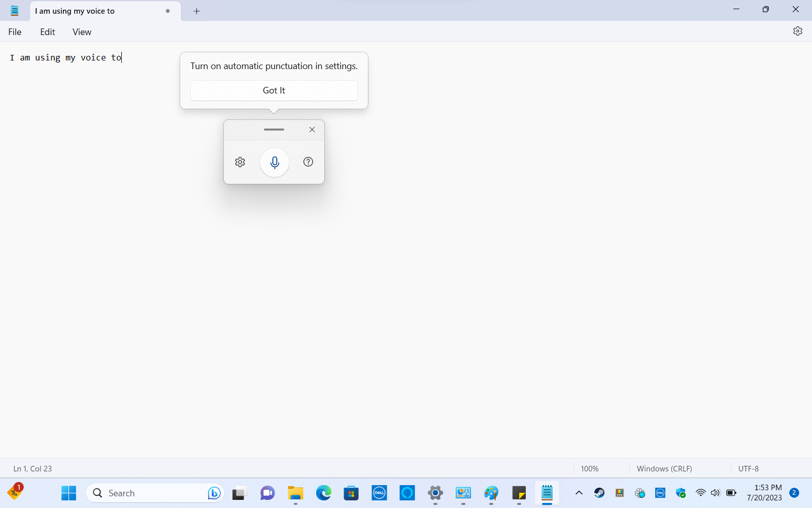The width and height of the screenshot is (812, 508).
Task: Open Cortana from the taskbar
Action: point(407,493)
